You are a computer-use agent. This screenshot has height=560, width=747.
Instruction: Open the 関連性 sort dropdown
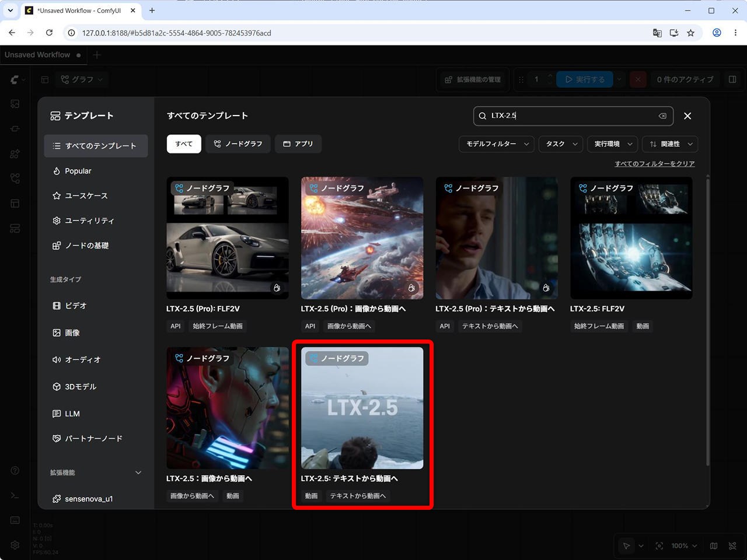(x=670, y=144)
